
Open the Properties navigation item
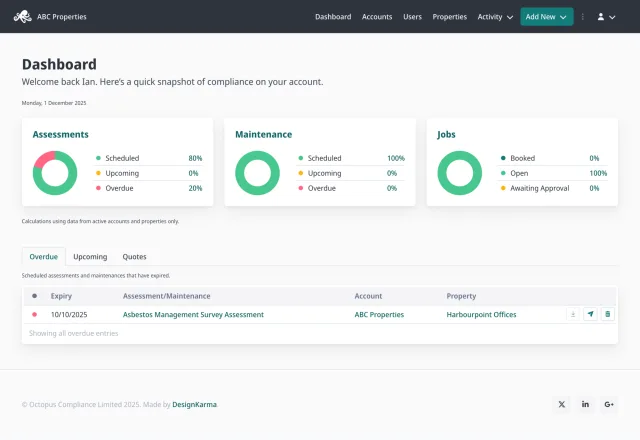point(449,17)
